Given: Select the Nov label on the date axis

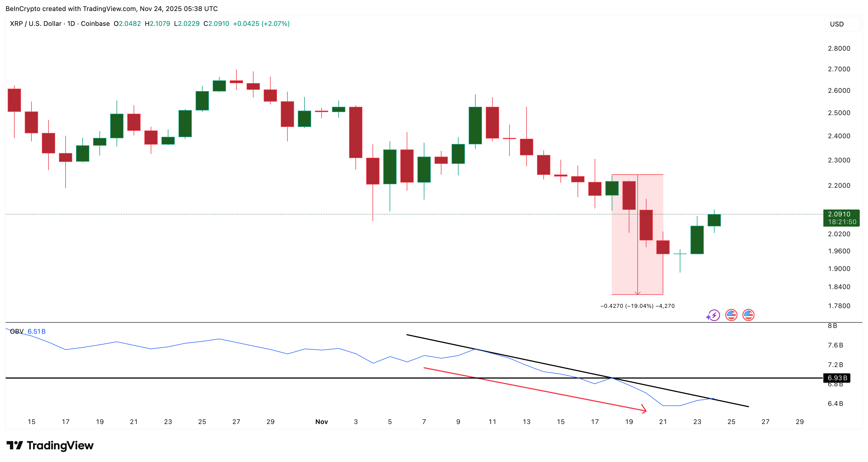Looking at the screenshot, I should pyautogui.click(x=322, y=421).
